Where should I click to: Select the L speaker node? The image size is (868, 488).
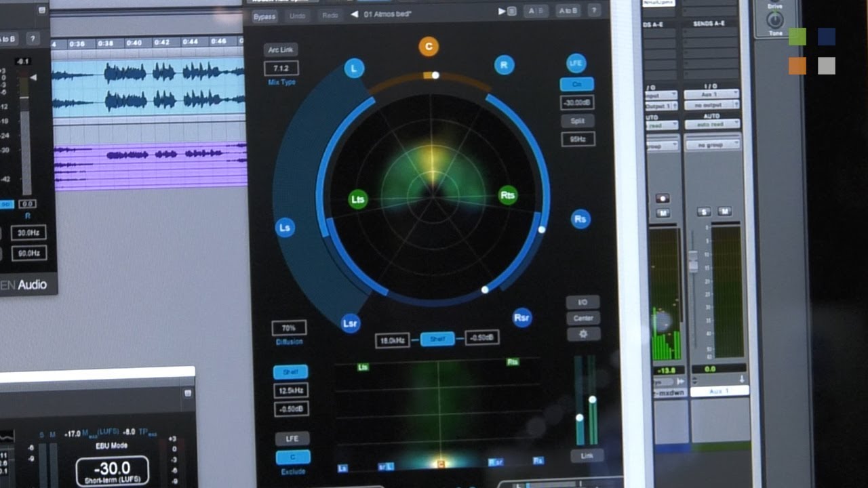point(354,68)
